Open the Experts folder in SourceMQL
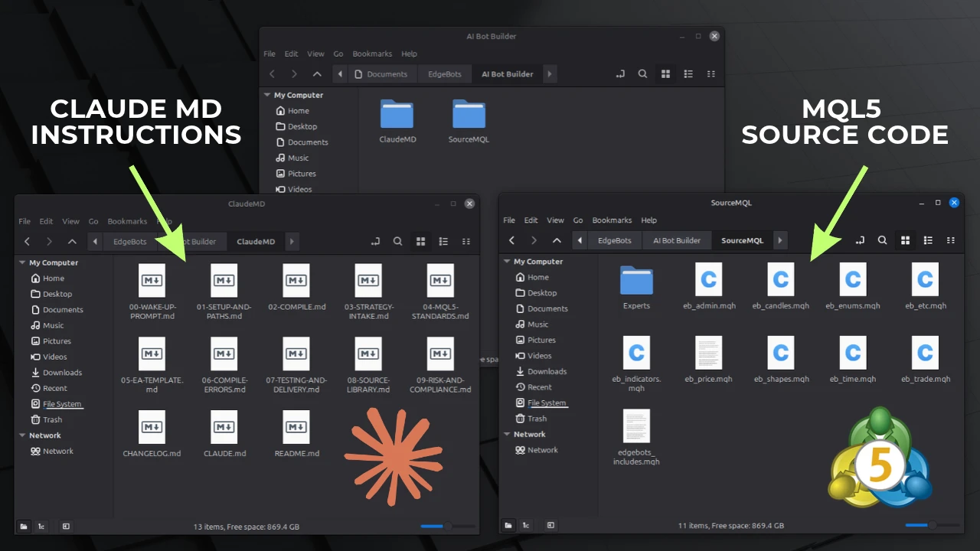 pos(636,280)
